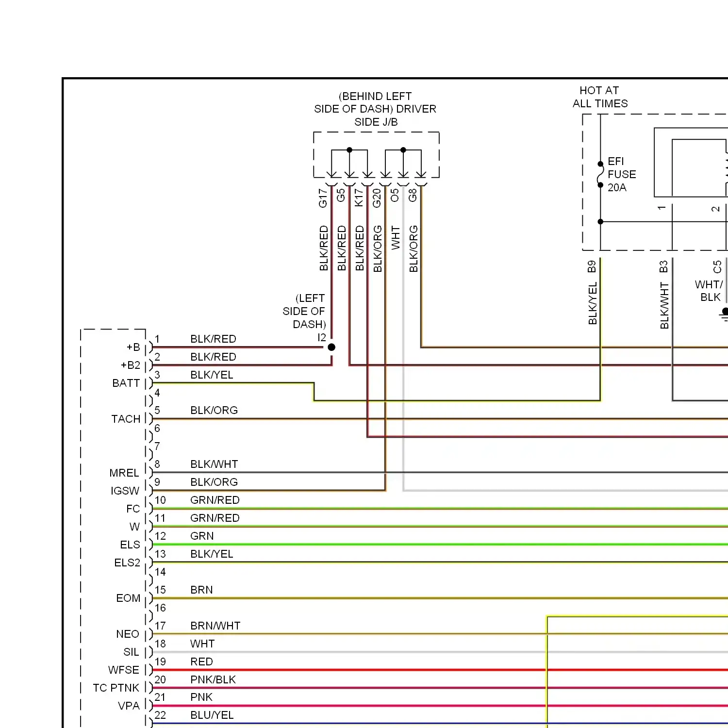Image resolution: width=728 pixels, height=728 pixels.
Task: Click GRN wire label at pin 12
Action: [202, 536]
